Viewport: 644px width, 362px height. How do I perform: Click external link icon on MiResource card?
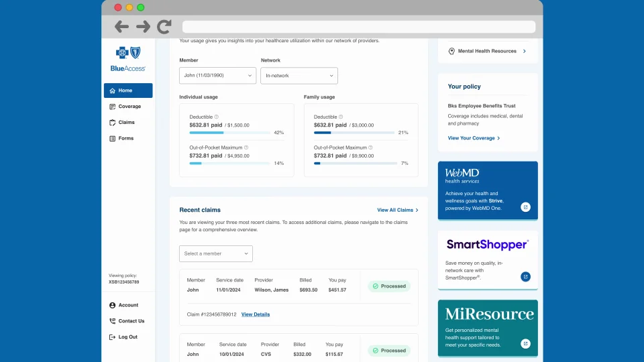pyautogui.click(x=525, y=343)
